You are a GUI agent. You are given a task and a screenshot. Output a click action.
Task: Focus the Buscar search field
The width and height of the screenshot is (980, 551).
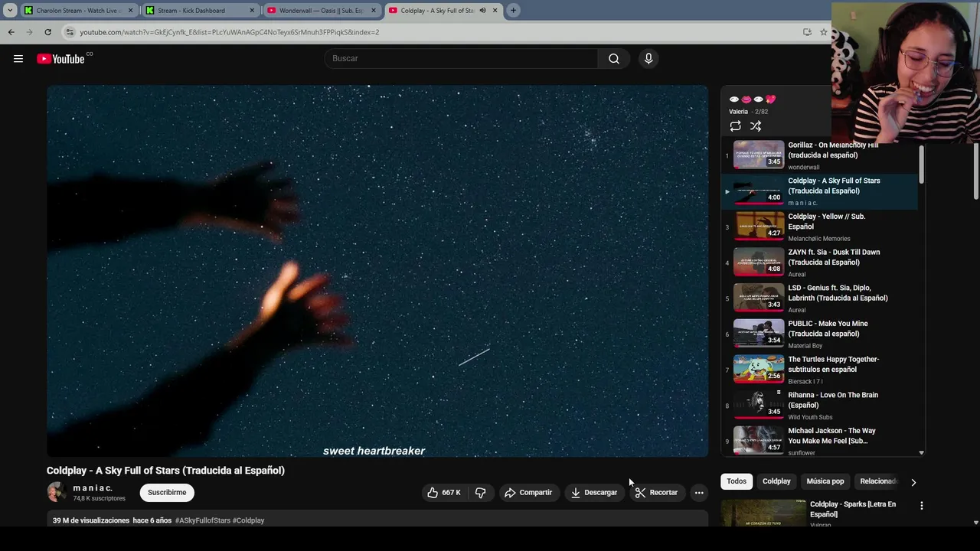[x=462, y=59]
